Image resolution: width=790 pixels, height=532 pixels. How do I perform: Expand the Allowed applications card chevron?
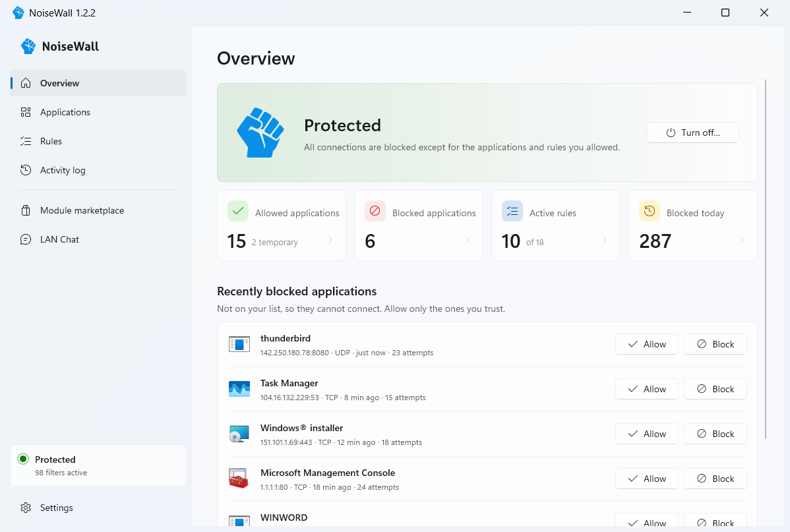(x=330, y=240)
